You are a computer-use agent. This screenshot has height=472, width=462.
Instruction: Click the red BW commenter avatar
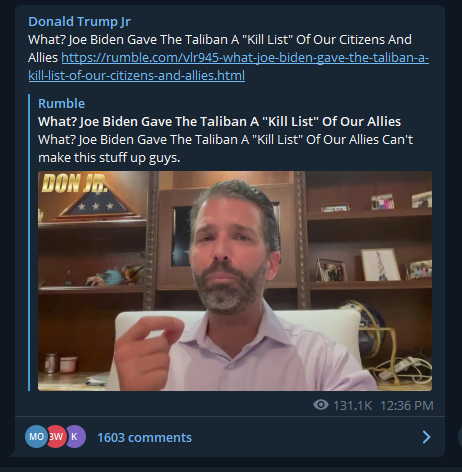(x=57, y=436)
